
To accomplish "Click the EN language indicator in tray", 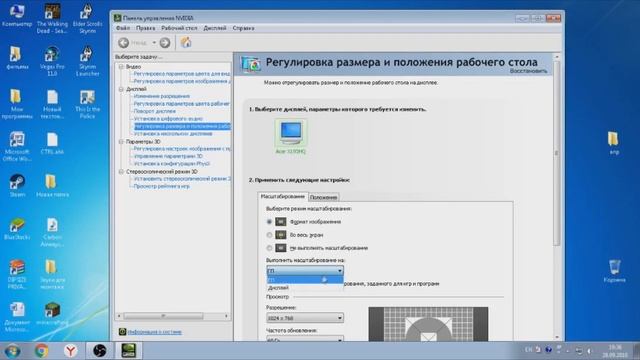I will (528, 350).
